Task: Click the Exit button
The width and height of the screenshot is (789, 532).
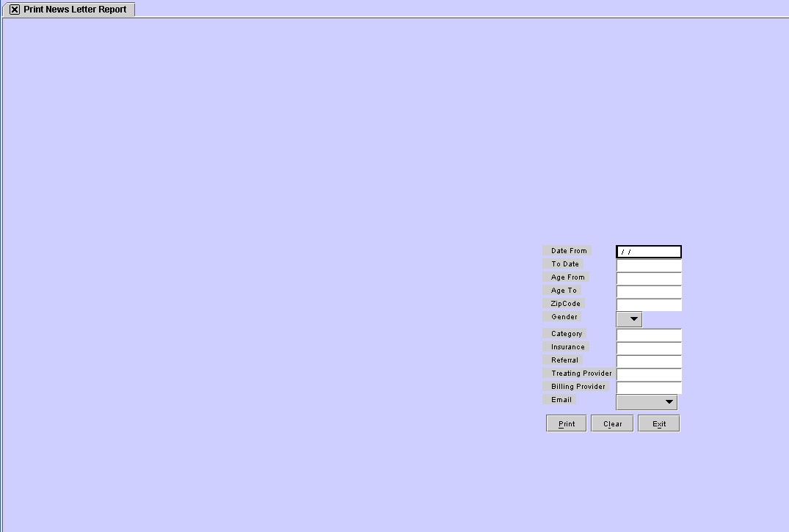Action: click(x=658, y=423)
